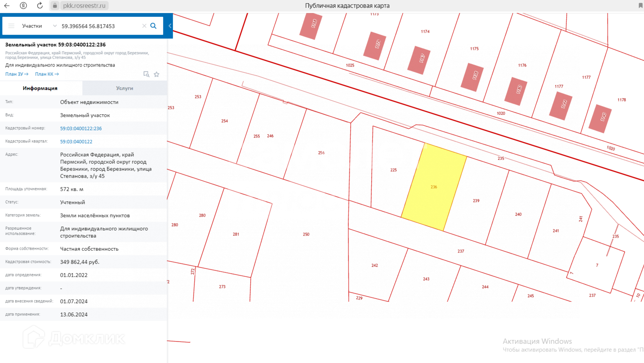Select parcel 1176 on the map

click(x=522, y=65)
